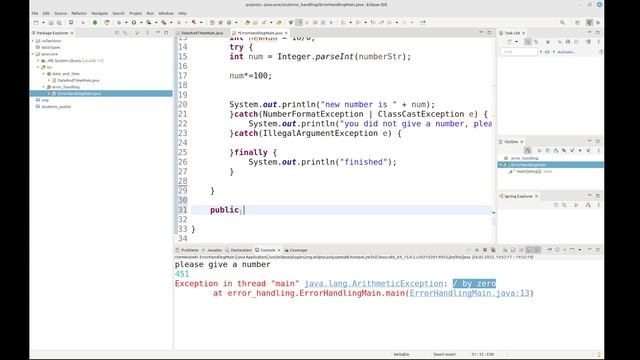Open the Window menu
This screenshot has height=360, width=640.
[x=166, y=13]
